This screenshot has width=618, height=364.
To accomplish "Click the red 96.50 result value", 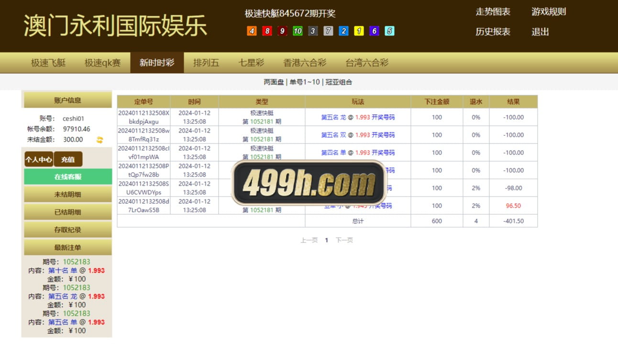I will pyautogui.click(x=513, y=206).
